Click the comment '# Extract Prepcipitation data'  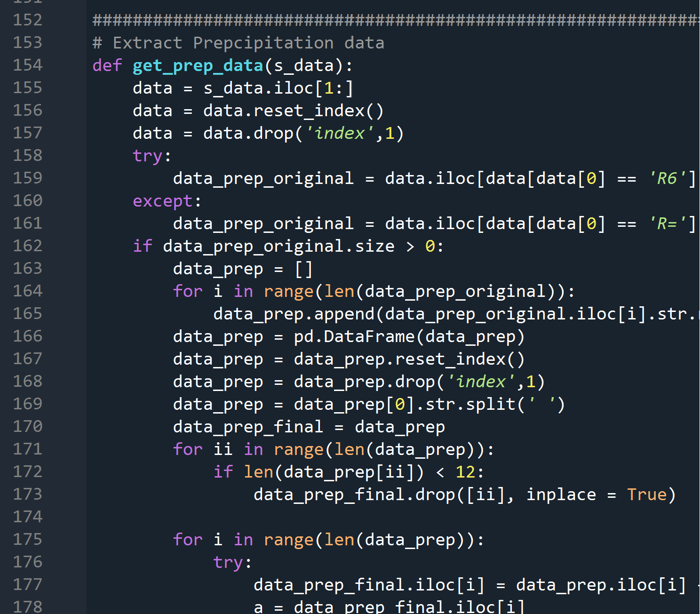[239, 43]
